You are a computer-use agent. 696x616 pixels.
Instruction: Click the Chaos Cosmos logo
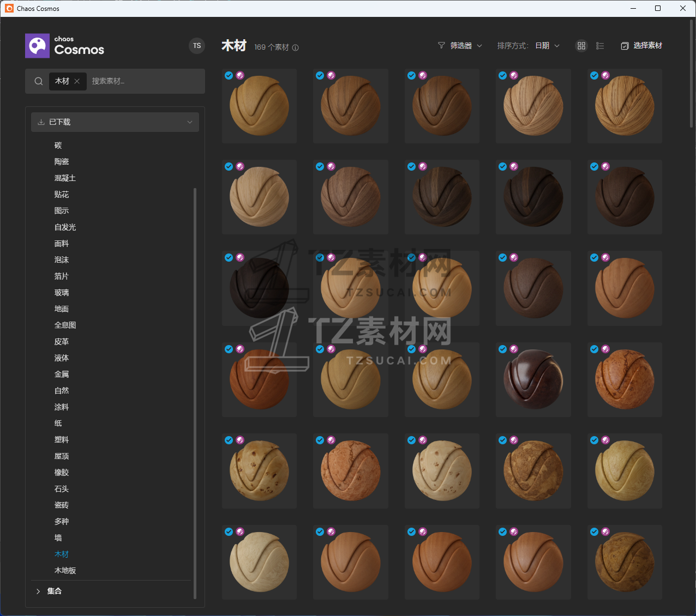pos(65,46)
